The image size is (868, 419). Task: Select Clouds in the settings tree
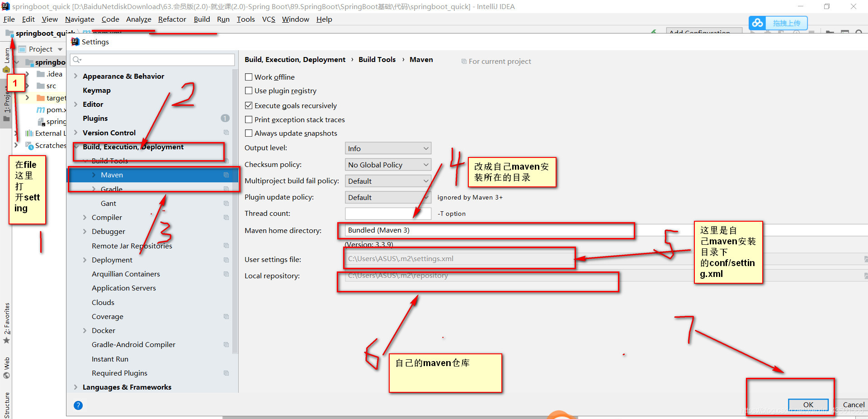coord(103,303)
